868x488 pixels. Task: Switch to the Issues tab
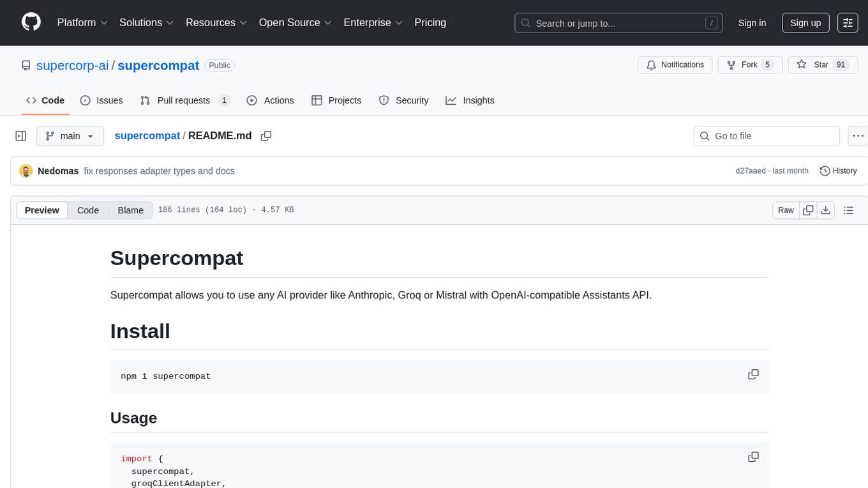click(x=101, y=100)
